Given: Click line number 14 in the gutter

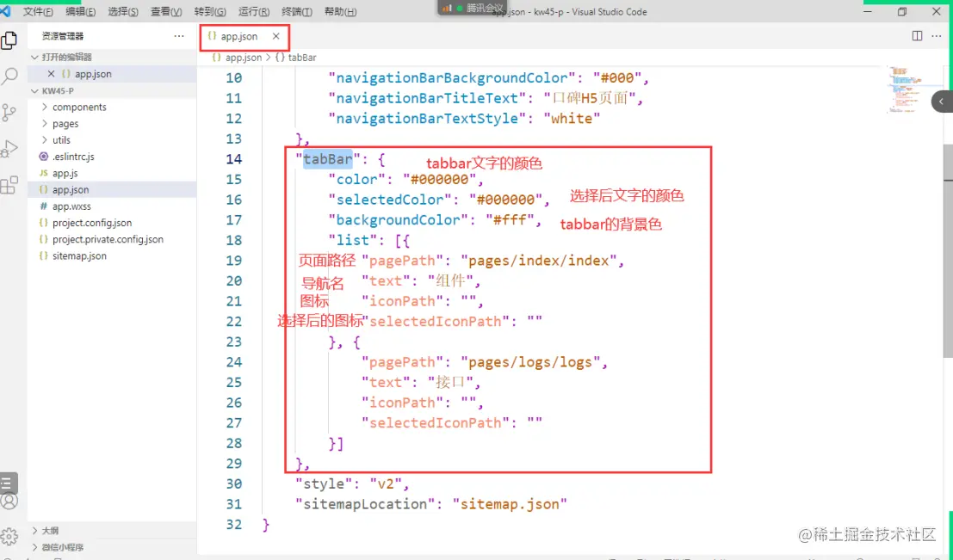Looking at the screenshot, I should (233, 159).
